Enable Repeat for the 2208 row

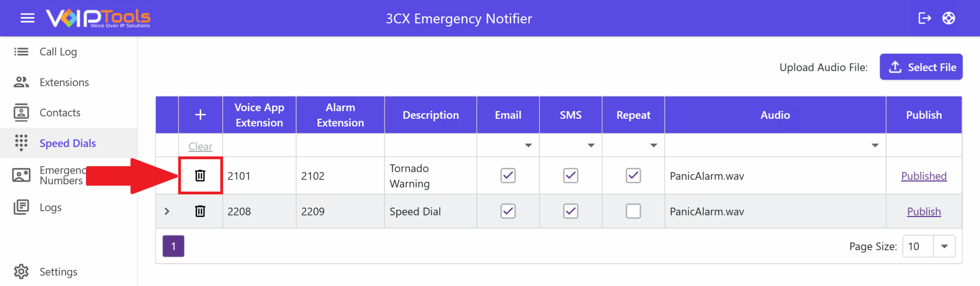click(x=633, y=211)
